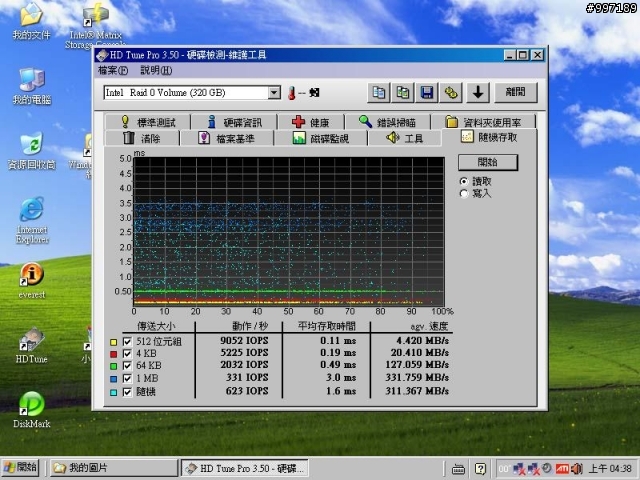Click the keyboard language bar icon
The image size is (640, 480).
pyautogui.click(x=458, y=469)
